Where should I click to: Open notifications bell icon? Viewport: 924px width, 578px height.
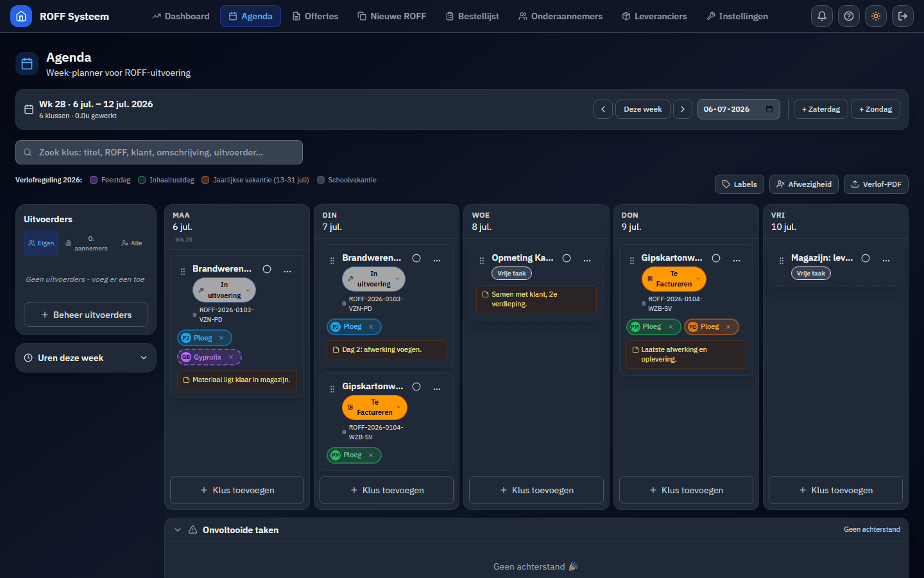pos(822,16)
